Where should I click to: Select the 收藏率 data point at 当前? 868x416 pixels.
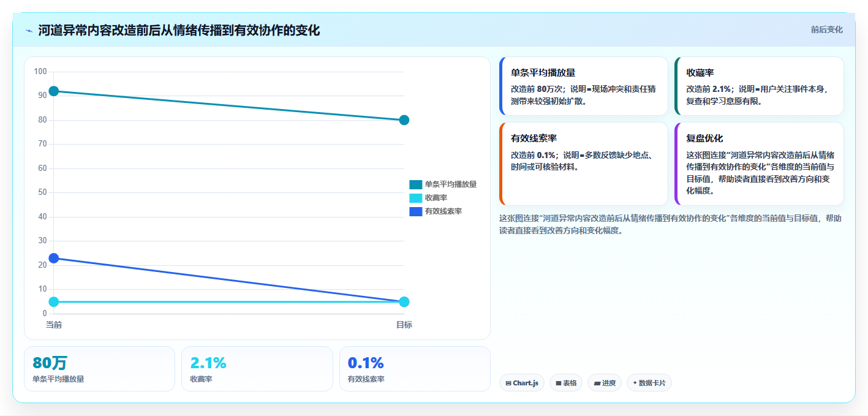tap(54, 302)
